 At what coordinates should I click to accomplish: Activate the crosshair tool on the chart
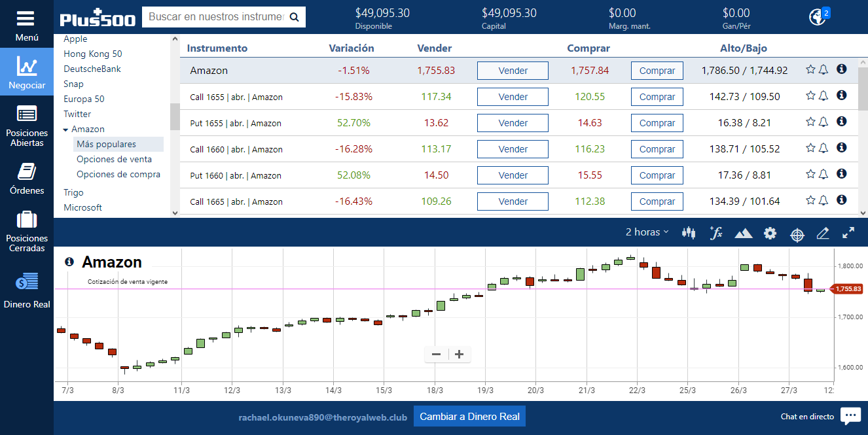(x=797, y=234)
